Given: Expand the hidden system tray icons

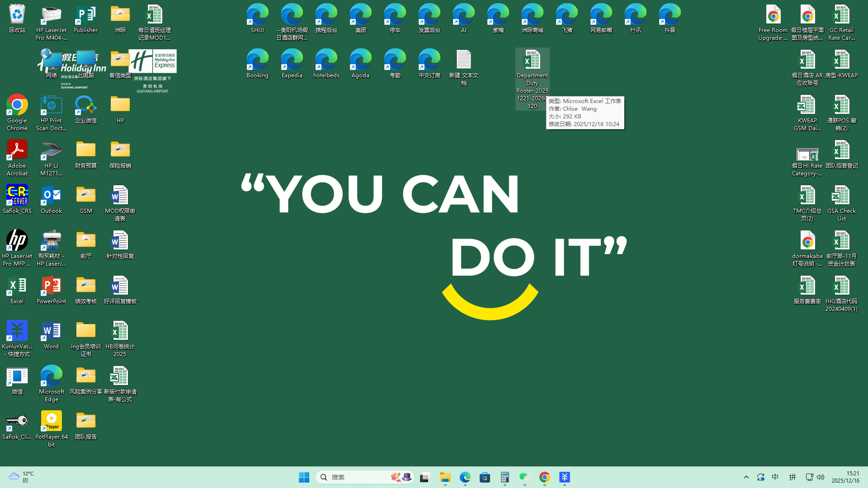Looking at the screenshot, I should pyautogui.click(x=746, y=477).
